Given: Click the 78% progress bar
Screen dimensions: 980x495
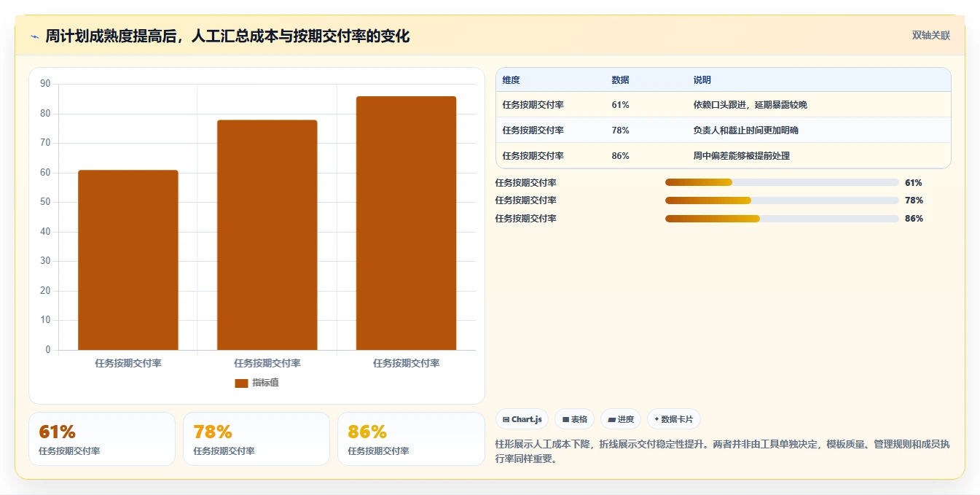Looking at the screenshot, I should coord(782,200).
